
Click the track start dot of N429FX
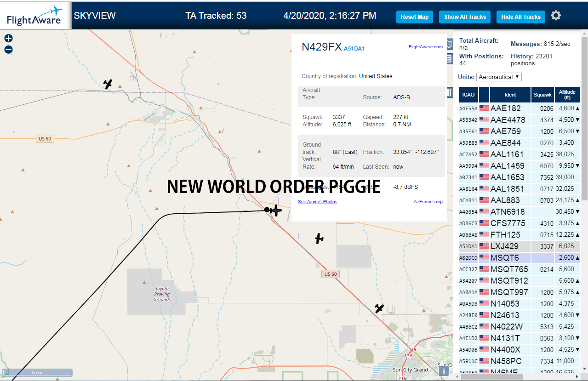(267, 210)
